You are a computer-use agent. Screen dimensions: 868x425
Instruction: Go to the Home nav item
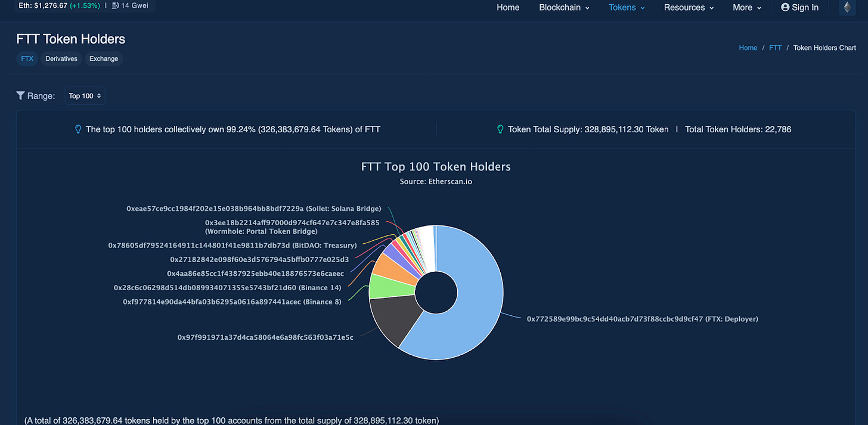pos(508,7)
